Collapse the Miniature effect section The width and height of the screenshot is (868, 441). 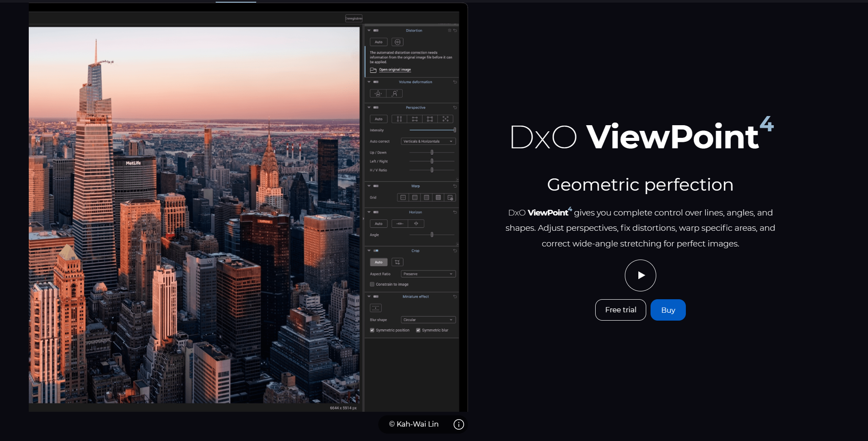pyautogui.click(x=369, y=297)
